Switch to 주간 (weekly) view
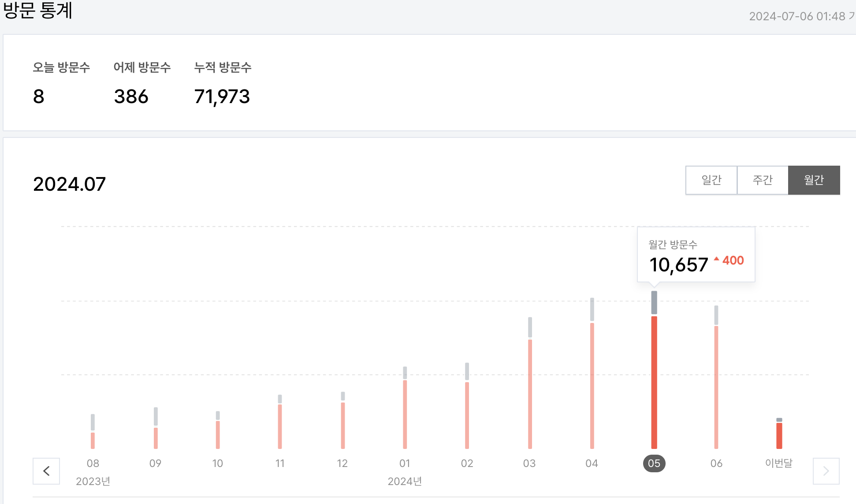856x504 pixels. click(763, 180)
